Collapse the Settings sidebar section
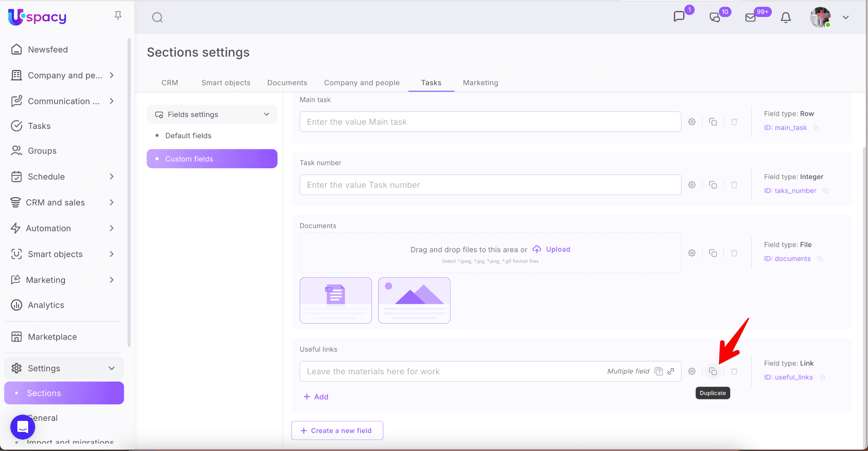This screenshot has width=868, height=451. (x=111, y=368)
